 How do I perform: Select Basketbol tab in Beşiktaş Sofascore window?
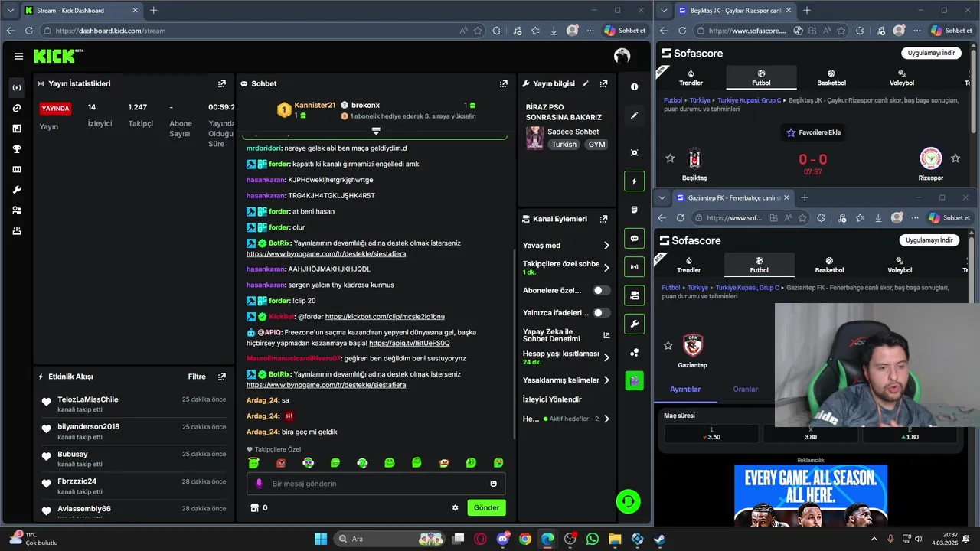(x=831, y=78)
